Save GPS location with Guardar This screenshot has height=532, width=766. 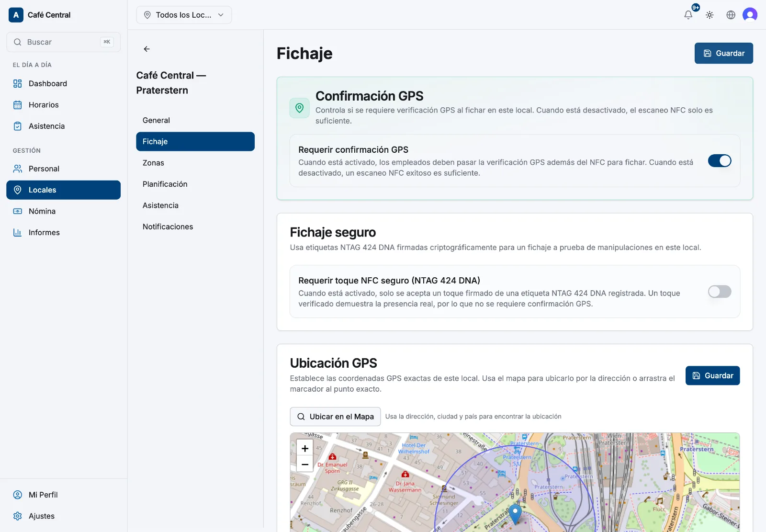[712, 375]
